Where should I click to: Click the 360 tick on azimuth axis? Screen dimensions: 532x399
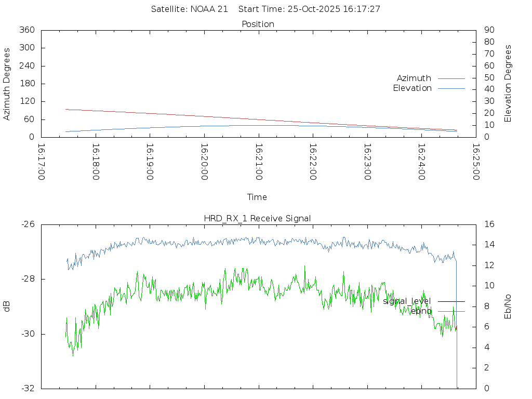[x=27, y=30]
